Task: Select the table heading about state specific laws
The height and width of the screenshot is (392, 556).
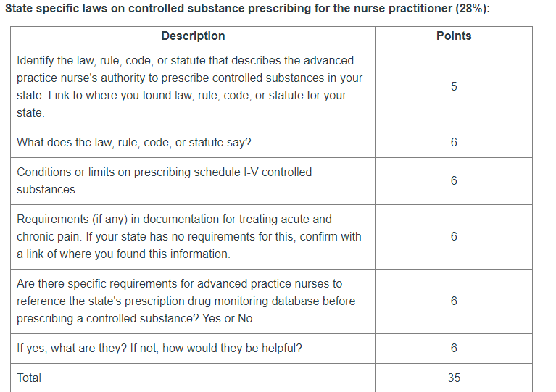Action: 247,8
